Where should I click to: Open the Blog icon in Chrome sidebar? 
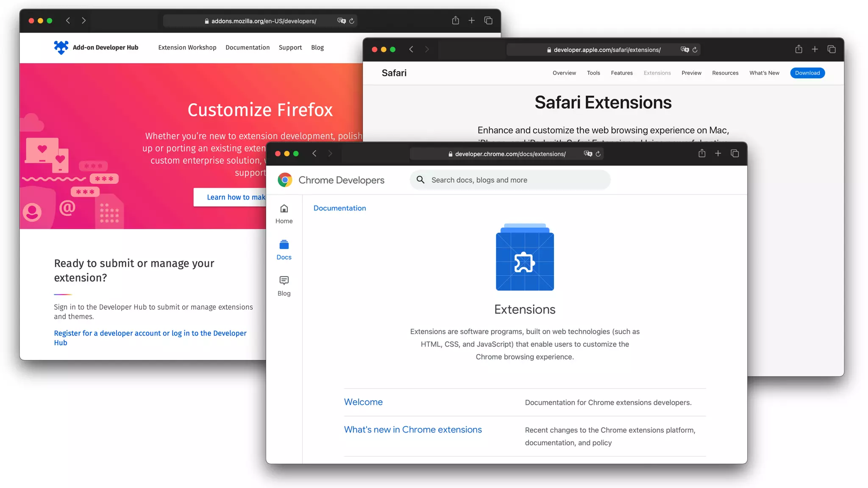[x=284, y=281]
